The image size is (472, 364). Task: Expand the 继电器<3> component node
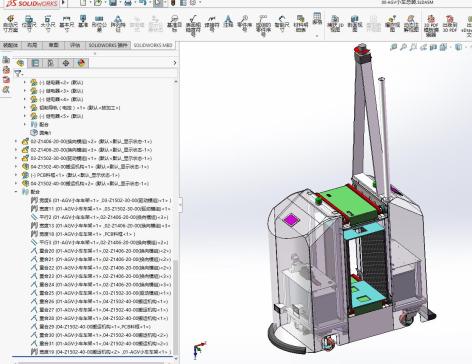(x=25, y=91)
